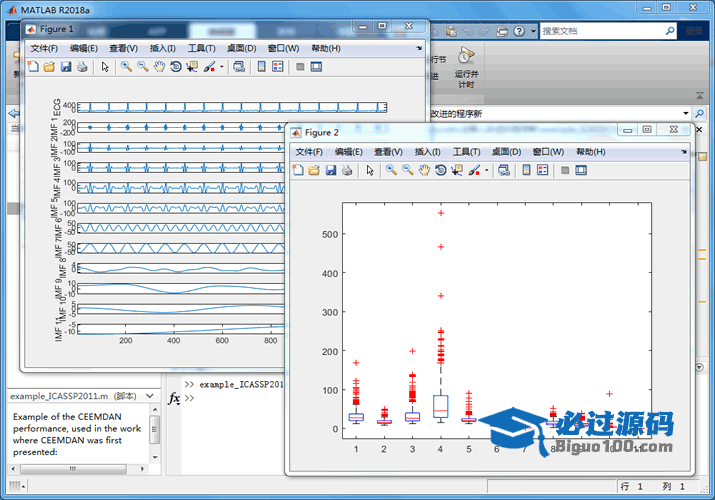Click Open File icon in Figure 2 toolbar
The width and height of the screenshot is (715, 500).
tap(314, 170)
